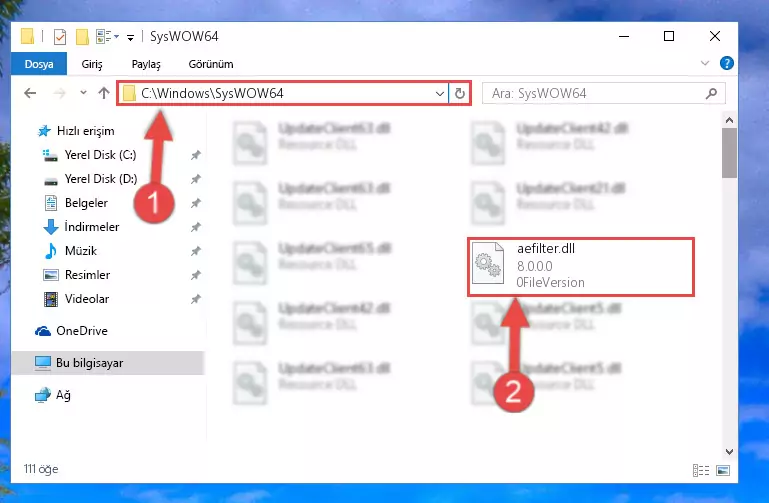The width and height of the screenshot is (769, 503).
Task: Click the pin icon next to Müzik
Action: [x=196, y=251]
